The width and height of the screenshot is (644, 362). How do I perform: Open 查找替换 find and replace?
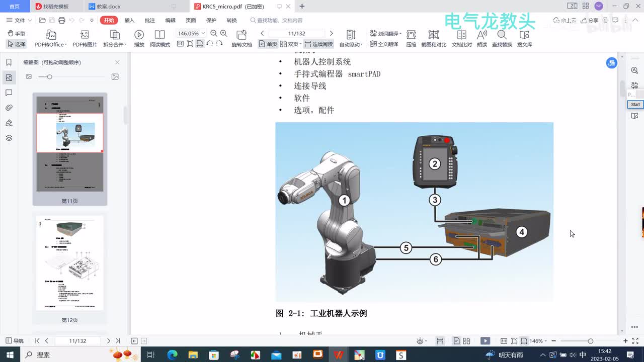click(x=502, y=39)
